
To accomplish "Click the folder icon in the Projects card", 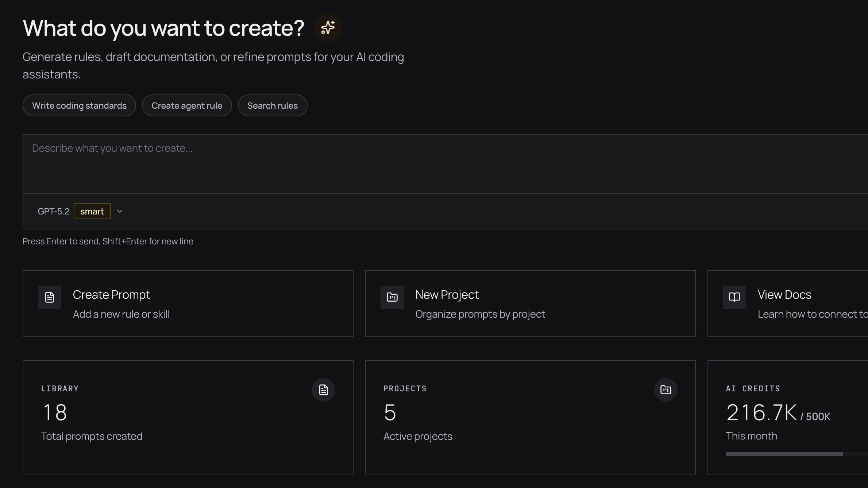I will point(666,390).
